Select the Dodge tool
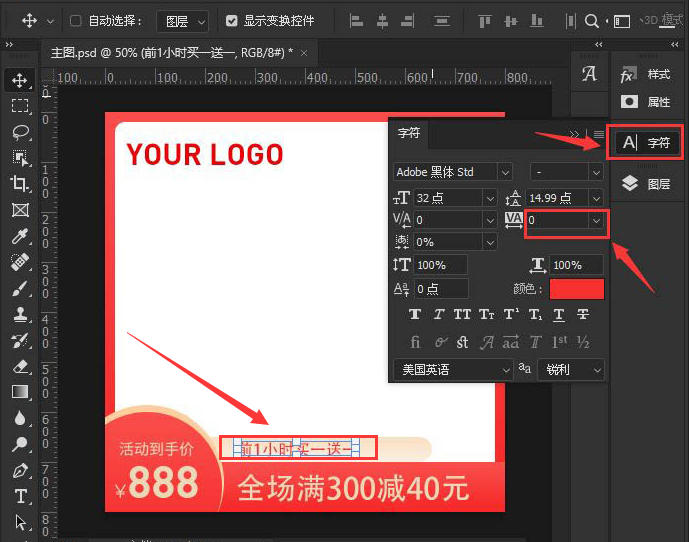689x542 pixels. tap(19, 444)
